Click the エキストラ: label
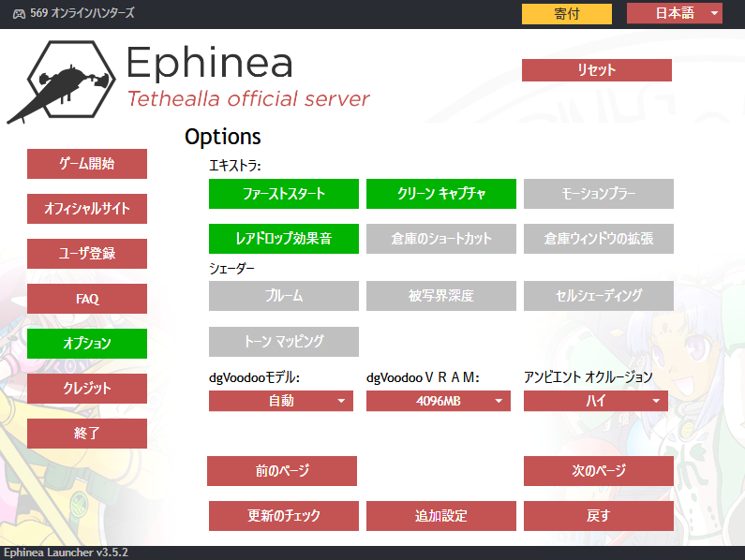The width and height of the screenshot is (745, 560). point(235,166)
